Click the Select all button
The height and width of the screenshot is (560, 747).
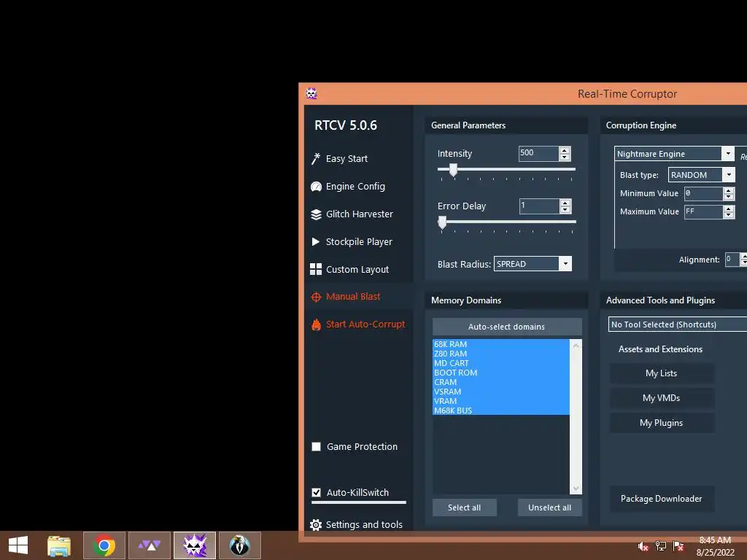click(465, 507)
